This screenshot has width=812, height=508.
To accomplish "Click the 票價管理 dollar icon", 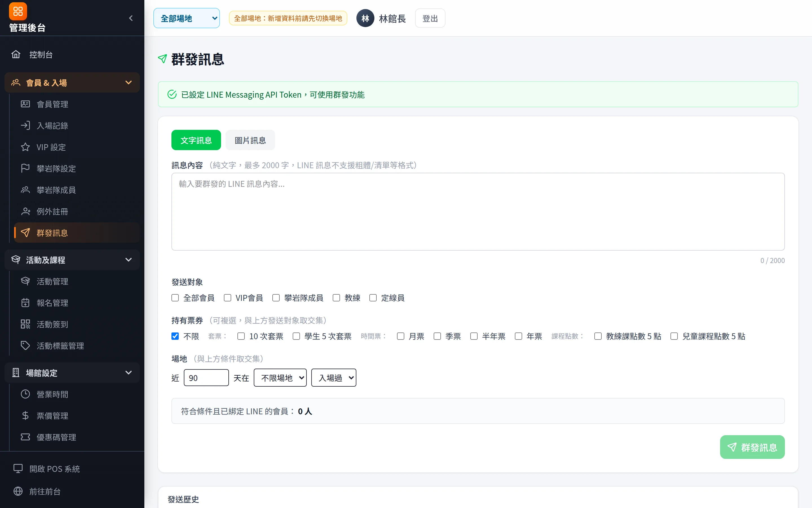I will tap(25, 416).
